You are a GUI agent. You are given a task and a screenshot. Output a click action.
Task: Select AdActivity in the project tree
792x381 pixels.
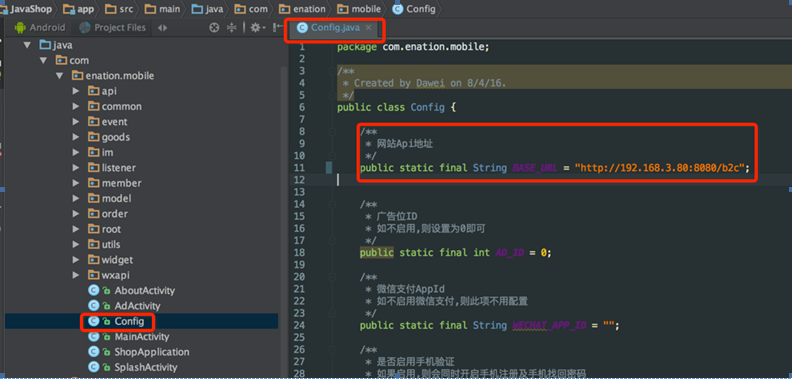(137, 306)
